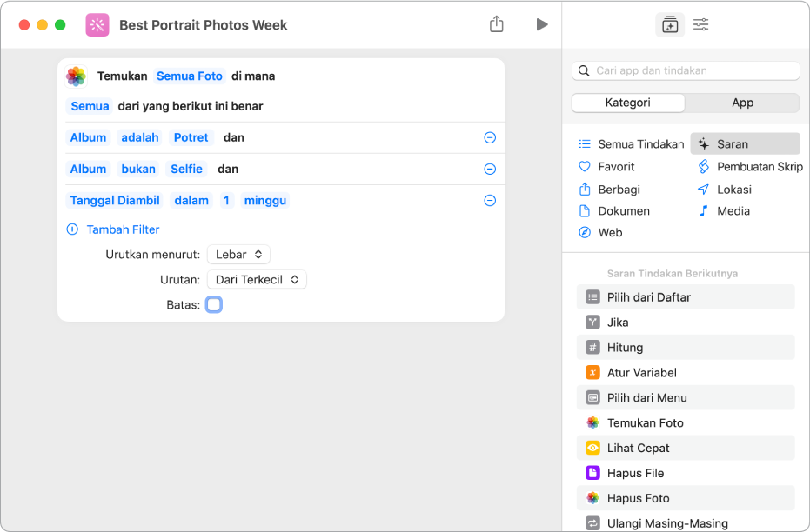Open the Urutkan menurut Lebar dropdown

pyautogui.click(x=238, y=255)
